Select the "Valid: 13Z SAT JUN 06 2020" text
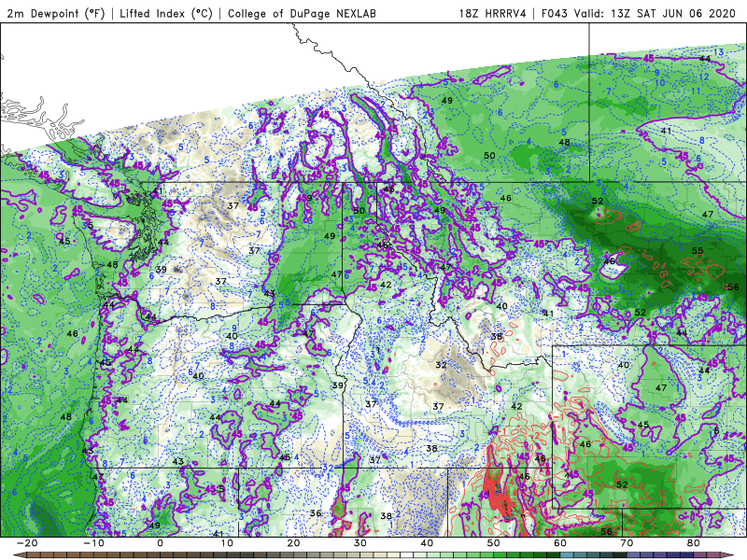747x560 pixels. click(655, 13)
